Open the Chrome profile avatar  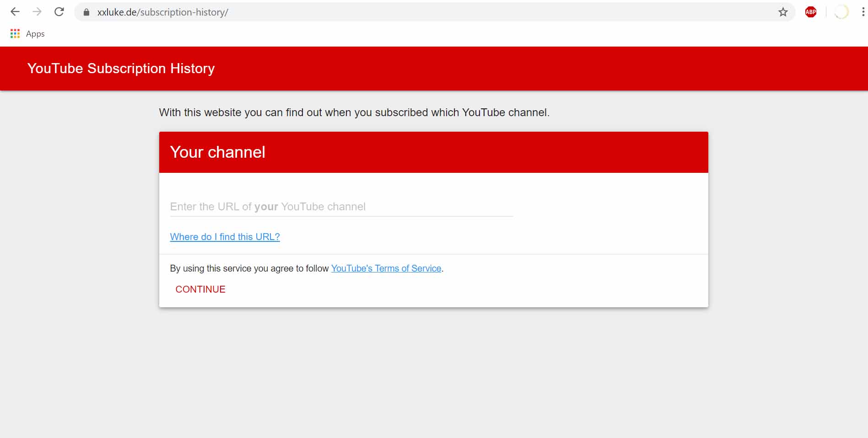click(841, 12)
